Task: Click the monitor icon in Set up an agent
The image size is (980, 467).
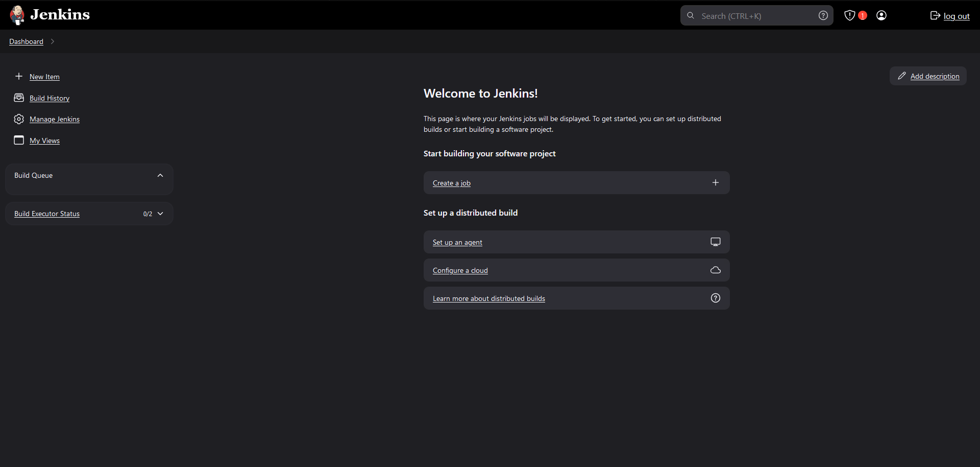Action: point(716,242)
